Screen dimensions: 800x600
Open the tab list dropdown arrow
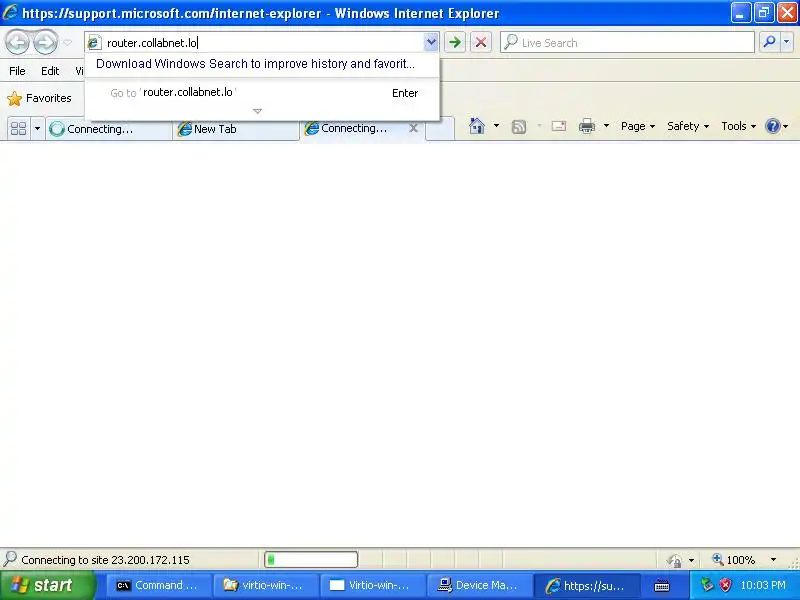37,128
